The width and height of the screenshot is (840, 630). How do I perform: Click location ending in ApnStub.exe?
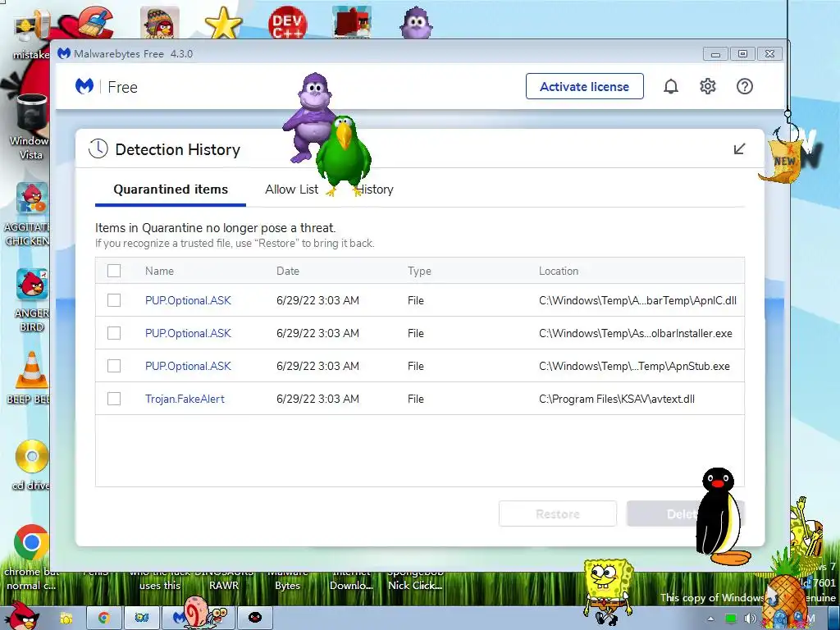coord(634,366)
